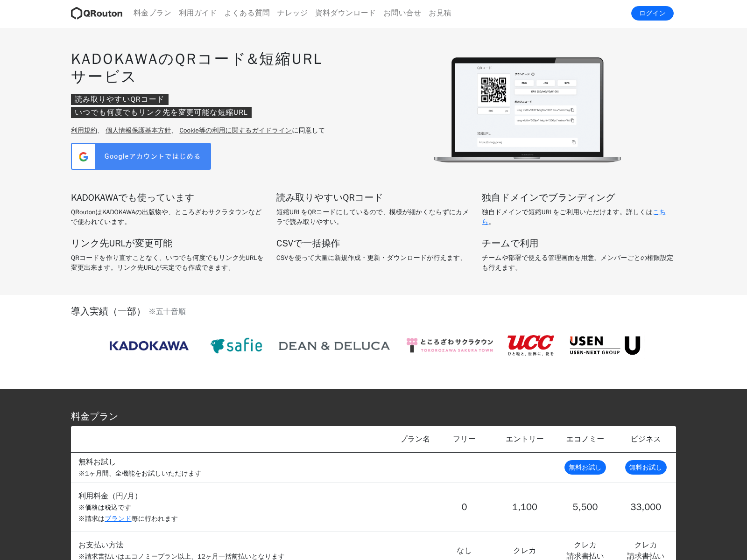
Task: Open the お問い合せ navigation item
Action: [x=402, y=13]
